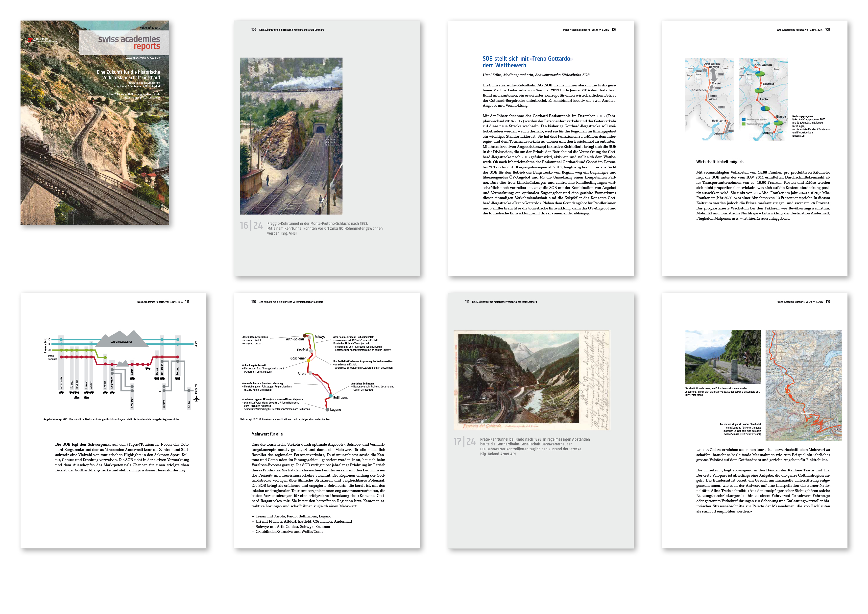Click the train icon below Arth-Goldau station
Image resolution: width=868 pixels, height=614 pixels.
61,392
